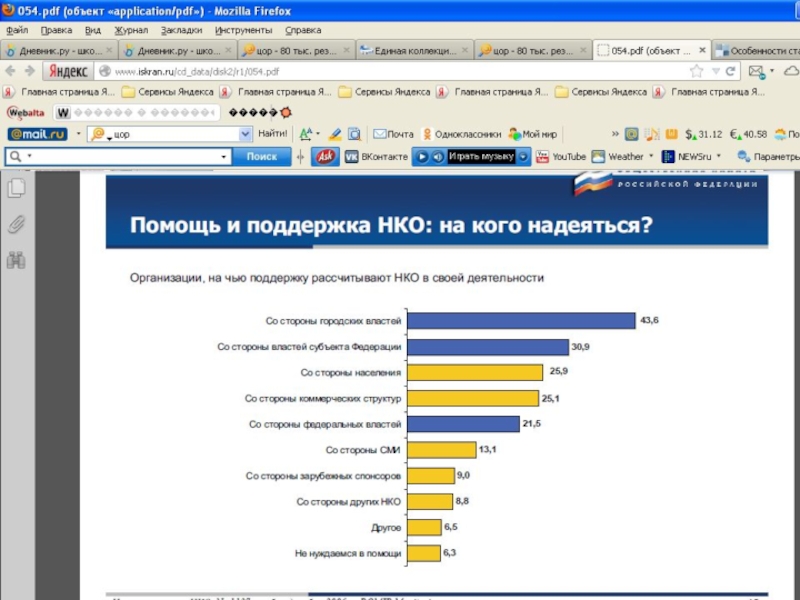Click the @mail.ru logo button
The height and width of the screenshot is (600, 800).
pyautogui.click(x=37, y=134)
